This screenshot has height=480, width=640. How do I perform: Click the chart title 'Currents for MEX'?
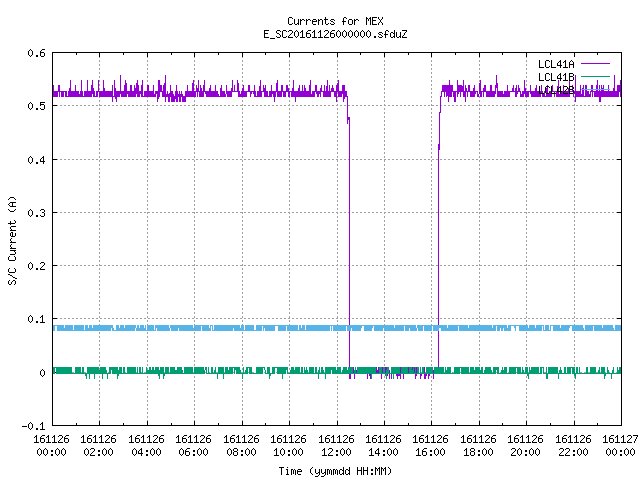coord(335,21)
